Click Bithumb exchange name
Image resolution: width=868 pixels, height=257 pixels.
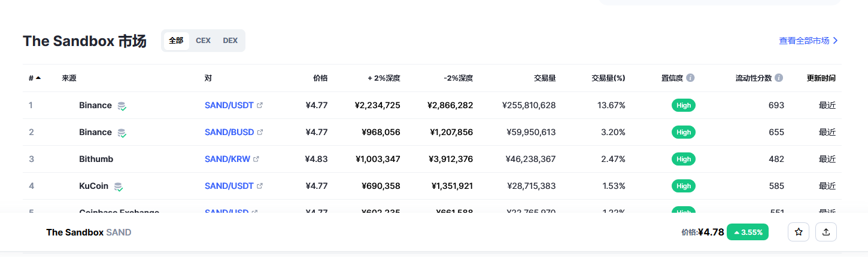coord(96,159)
